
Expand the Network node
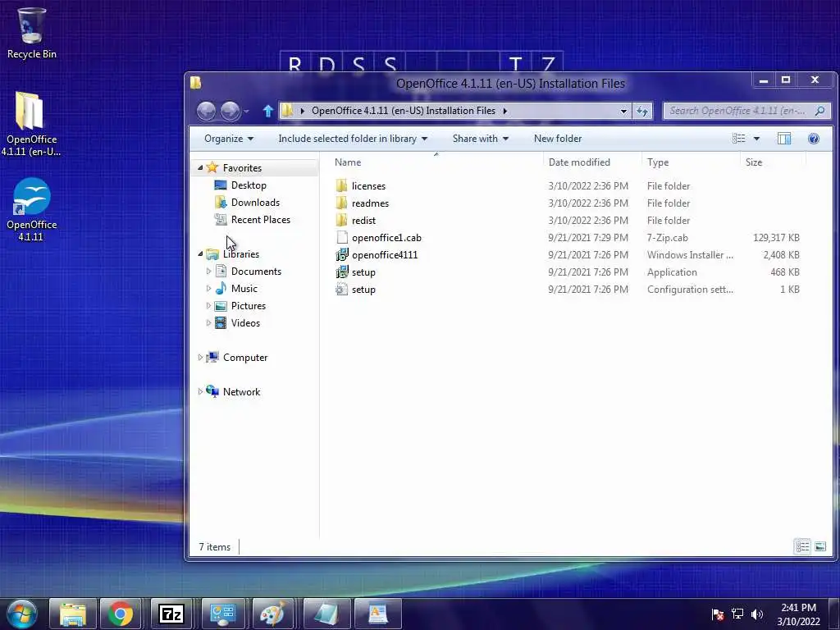point(200,391)
